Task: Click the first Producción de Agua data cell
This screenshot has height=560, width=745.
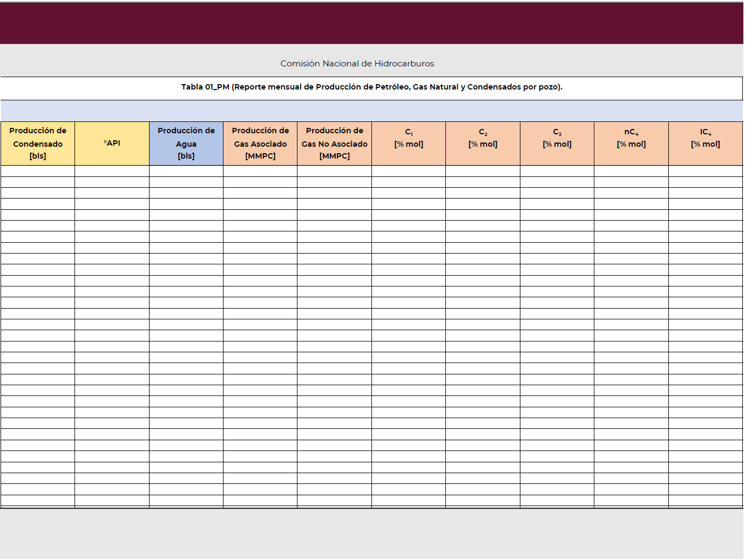Action: point(186,170)
